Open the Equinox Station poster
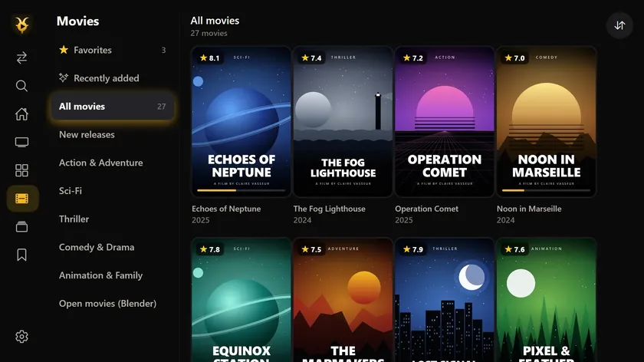This screenshot has height=362, width=644. click(x=241, y=301)
